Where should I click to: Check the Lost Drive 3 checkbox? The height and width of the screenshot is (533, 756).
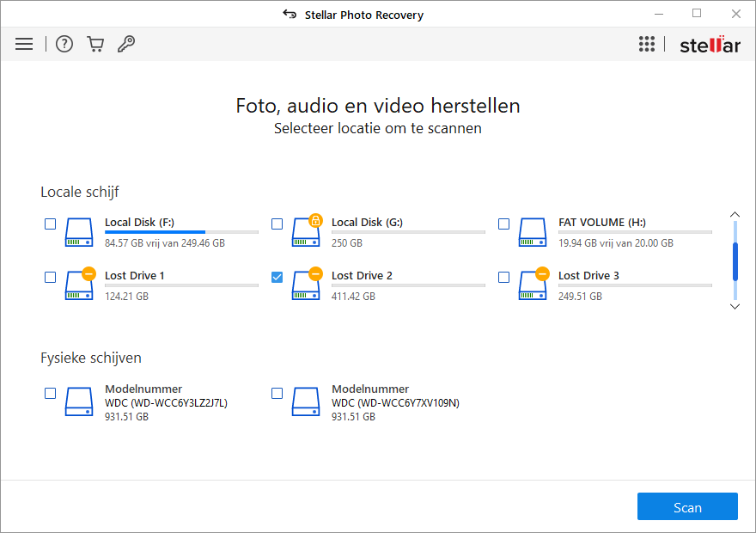[x=503, y=277]
